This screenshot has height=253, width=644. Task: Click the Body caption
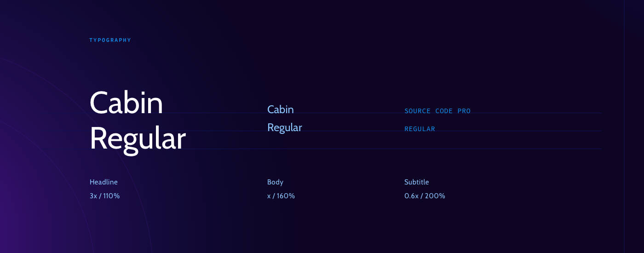point(275,182)
